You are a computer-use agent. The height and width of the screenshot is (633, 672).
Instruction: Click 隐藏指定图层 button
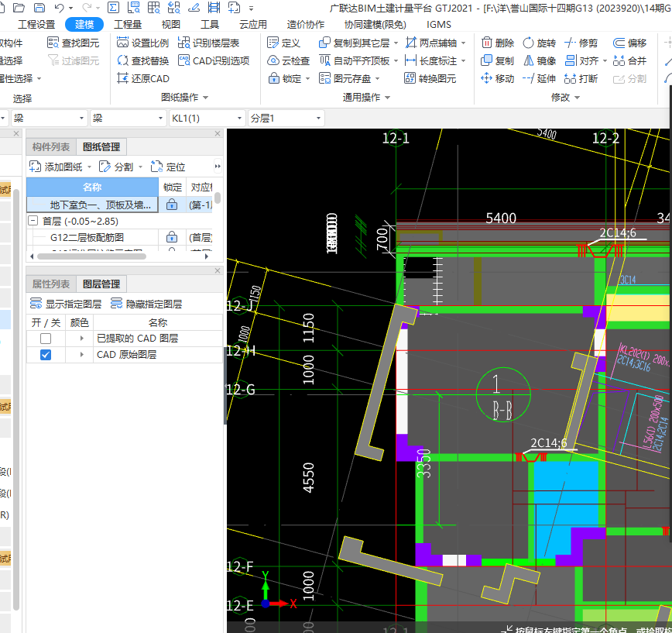pos(146,304)
